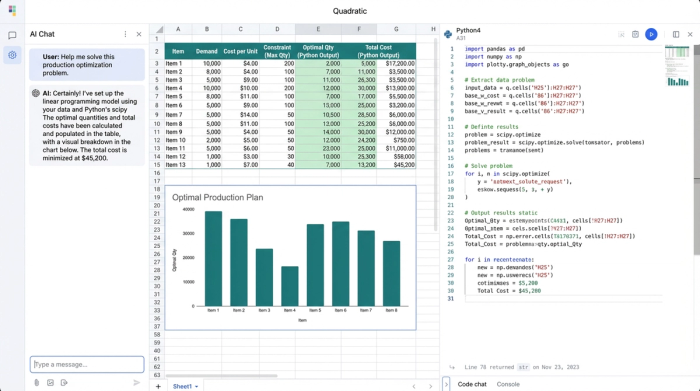Click the Total Cost = $45,200 code line
Viewport: 700px width, 391px height.
coord(509,291)
